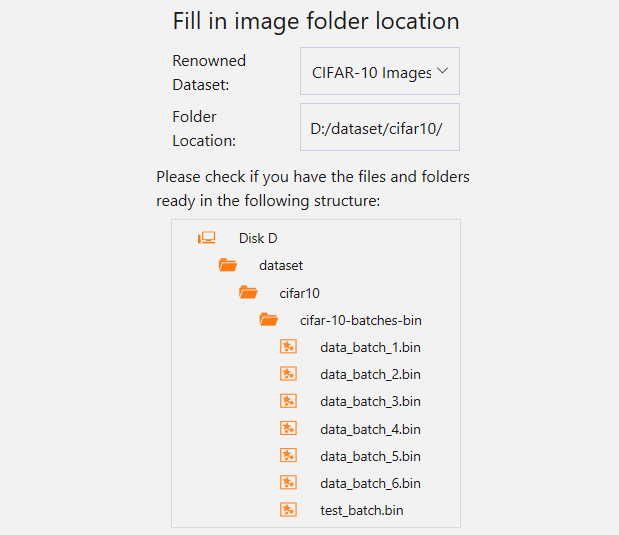
Task: Select the data_batch_6.bin entry
Action: [x=370, y=483]
